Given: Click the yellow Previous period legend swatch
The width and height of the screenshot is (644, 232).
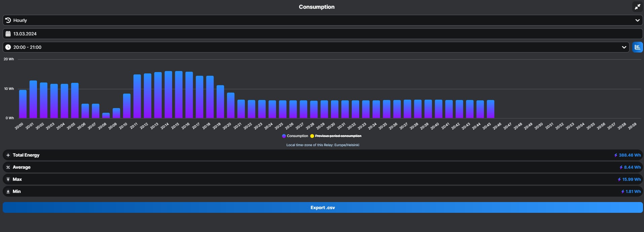Looking at the screenshot, I should point(312,136).
